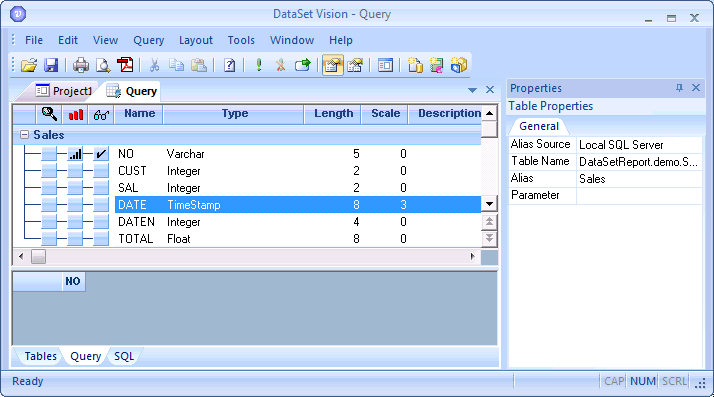Open the Tools menu
714x397 pixels.
coord(241,40)
